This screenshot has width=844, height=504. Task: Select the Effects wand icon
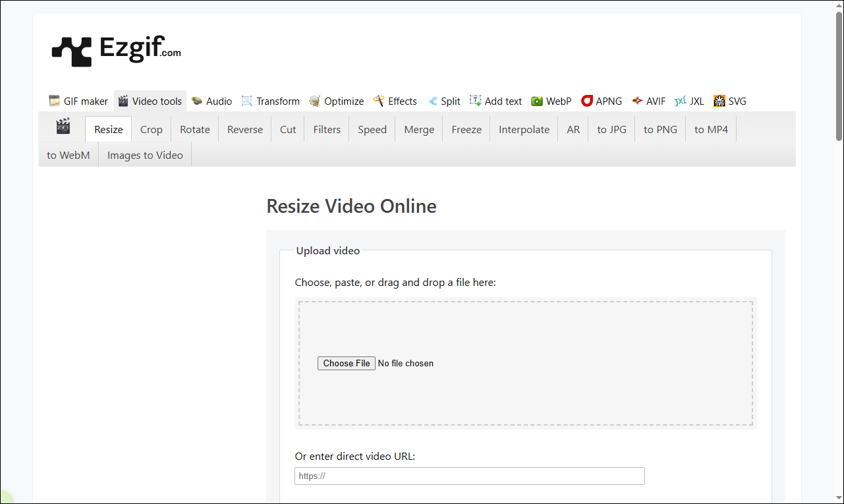pyautogui.click(x=378, y=100)
